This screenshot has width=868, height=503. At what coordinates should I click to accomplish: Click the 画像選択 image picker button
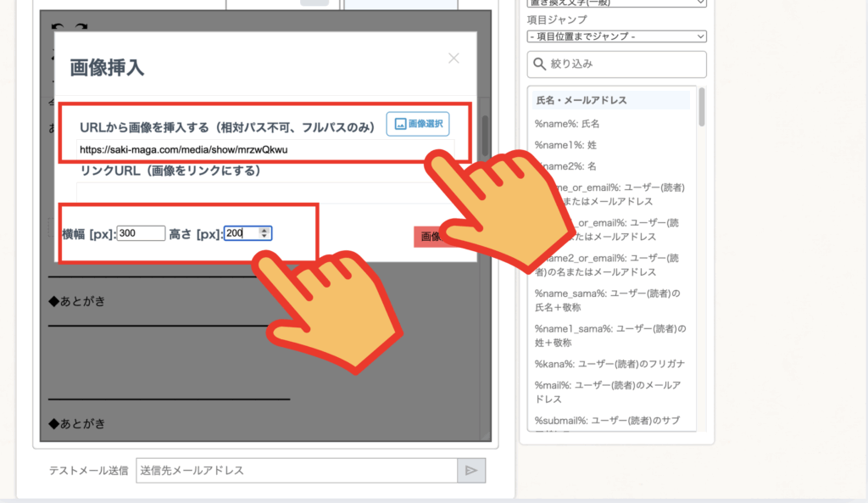(418, 124)
